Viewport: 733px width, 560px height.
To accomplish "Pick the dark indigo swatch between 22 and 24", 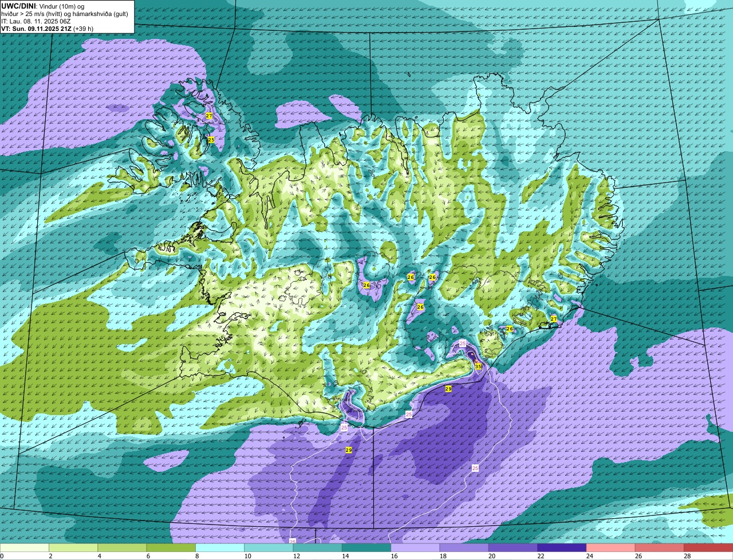I will point(562,548).
